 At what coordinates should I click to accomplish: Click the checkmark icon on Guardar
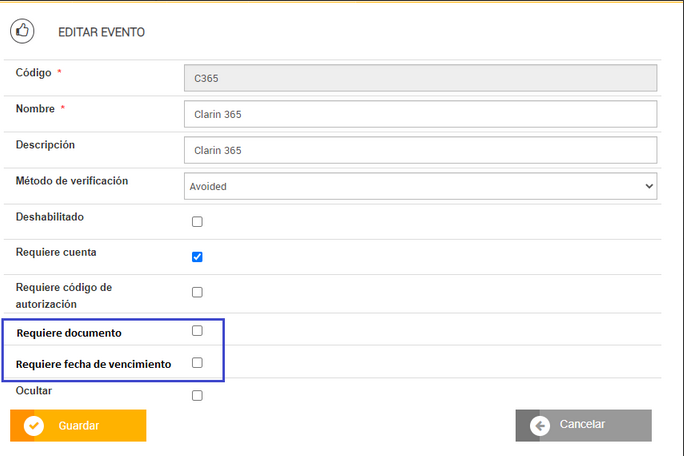point(34,425)
